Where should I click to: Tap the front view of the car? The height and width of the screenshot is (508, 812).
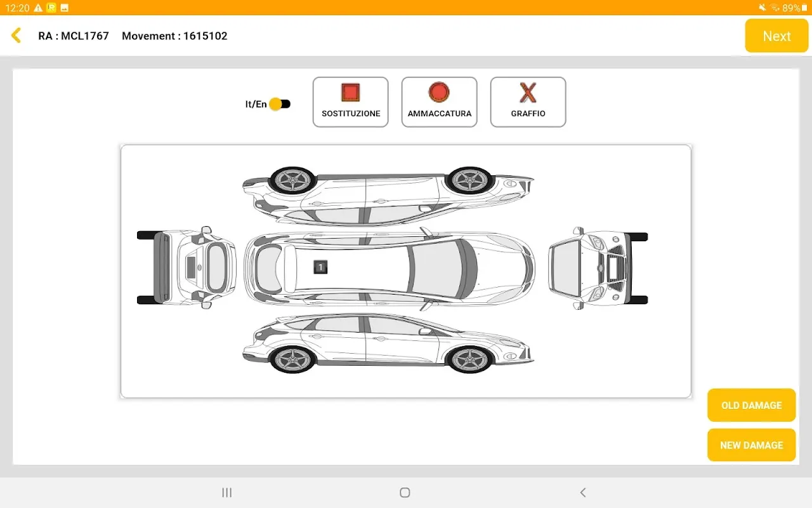click(599, 268)
